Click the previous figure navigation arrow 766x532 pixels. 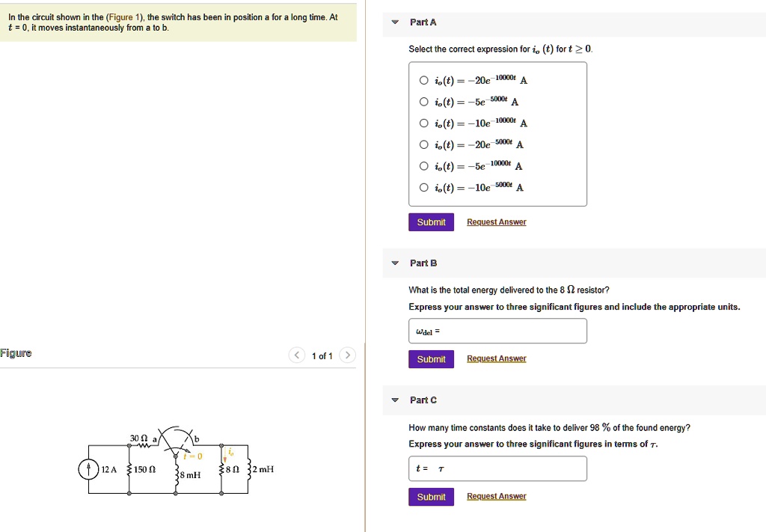click(296, 355)
